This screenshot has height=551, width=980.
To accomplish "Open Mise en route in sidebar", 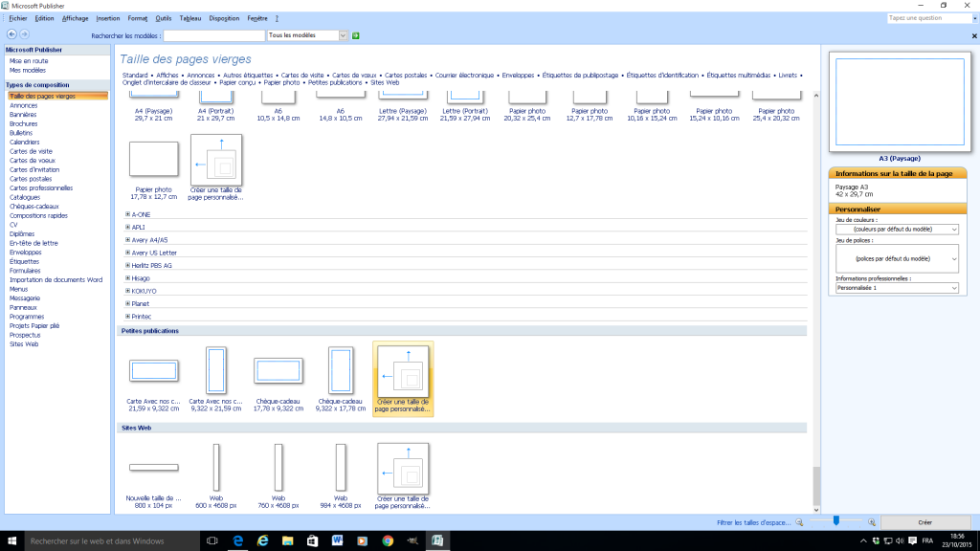I will coord(29,61).
